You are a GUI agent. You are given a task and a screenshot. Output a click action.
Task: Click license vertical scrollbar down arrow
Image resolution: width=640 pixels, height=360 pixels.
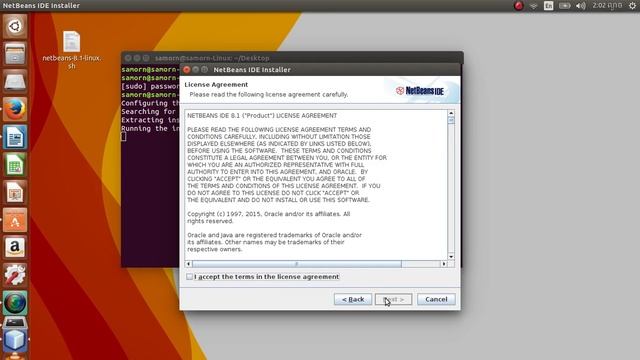click(451, 257)
